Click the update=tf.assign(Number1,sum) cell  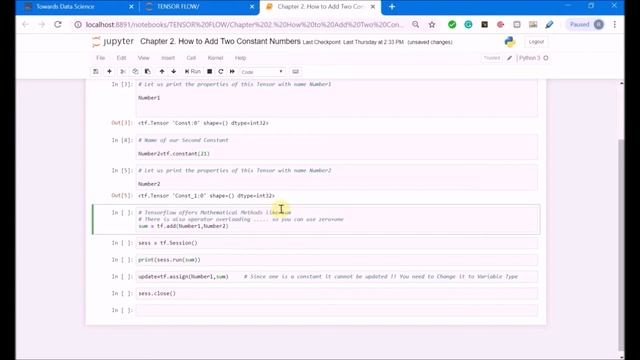(337, 276)
